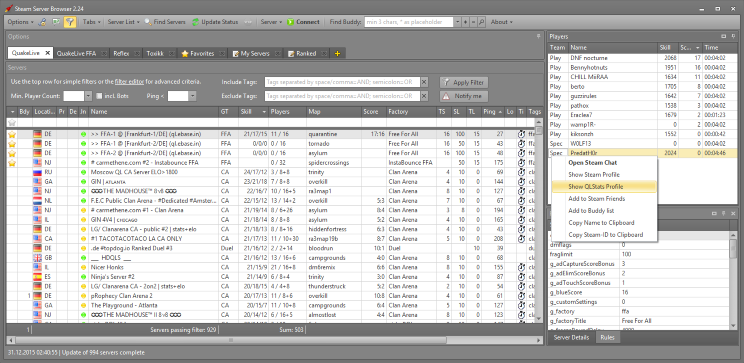The width and height of the screenshot is (744, 363).
Task: Open the Options dropdown menu
Action: pyautogui.click(x=20, y=22)
